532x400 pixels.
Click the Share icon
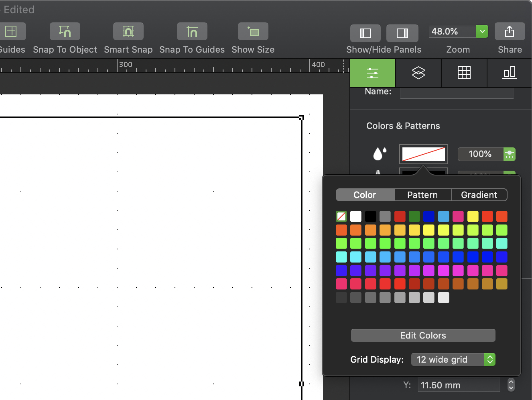coord(509,31)
